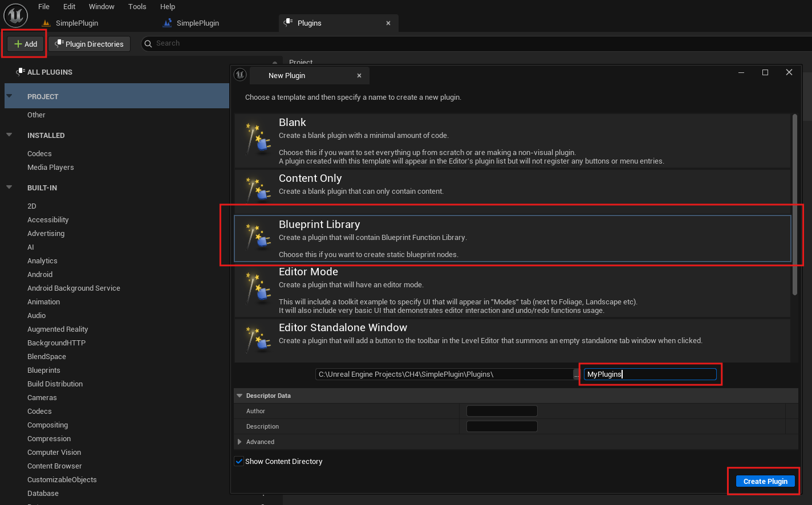The image size is (812, 505).
Task: Click the plugin folder path field
Action: tap(444, 374)
